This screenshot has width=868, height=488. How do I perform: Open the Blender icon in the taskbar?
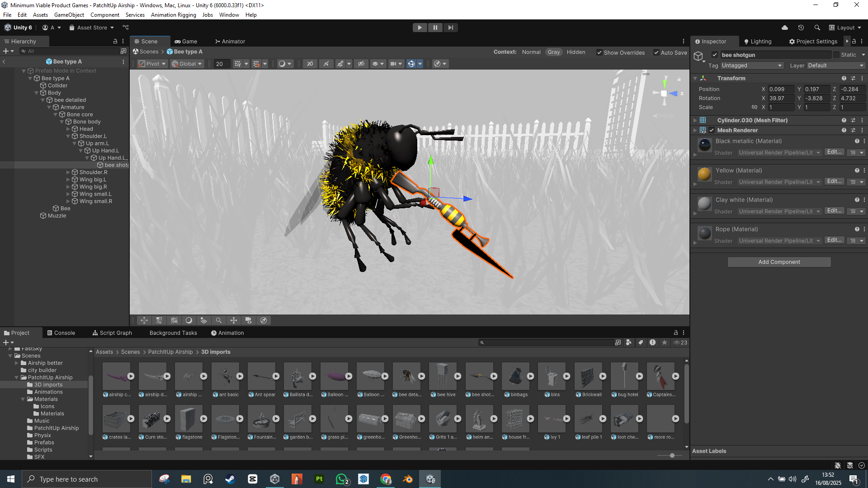click(x=408, y=479)
